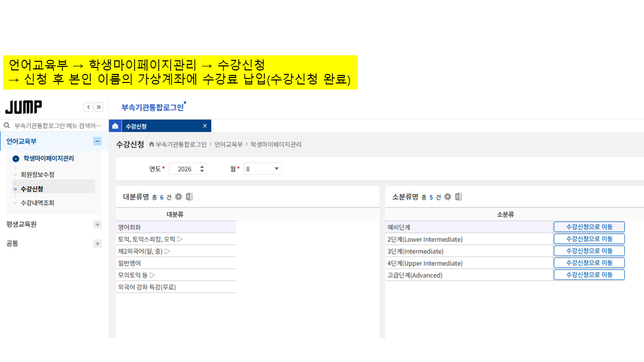Click 수강신청으로 이동 for 고급단계(Advanced)
This screenshot has height=362, width=644.
click(x=589, y=275)
